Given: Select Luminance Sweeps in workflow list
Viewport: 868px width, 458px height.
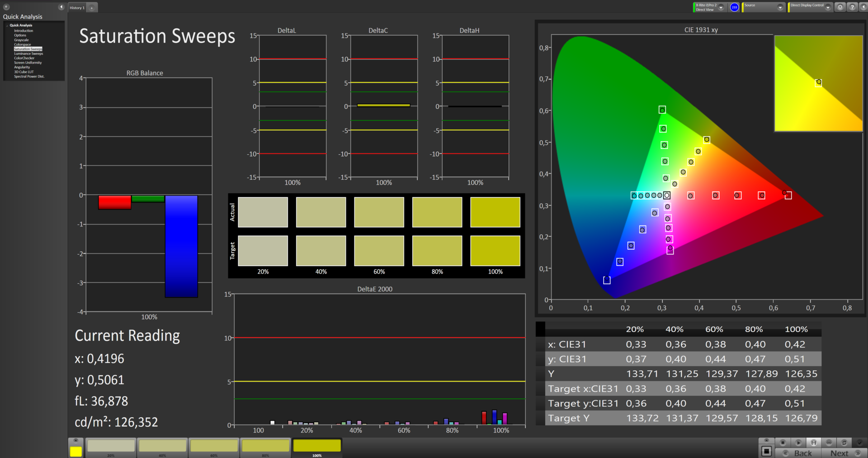Looking at the screenshot, I should coord(28,53).
